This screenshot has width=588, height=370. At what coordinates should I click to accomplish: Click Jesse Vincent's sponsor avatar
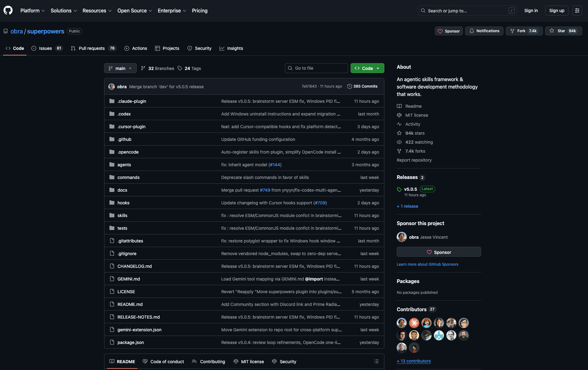(402, 237)
